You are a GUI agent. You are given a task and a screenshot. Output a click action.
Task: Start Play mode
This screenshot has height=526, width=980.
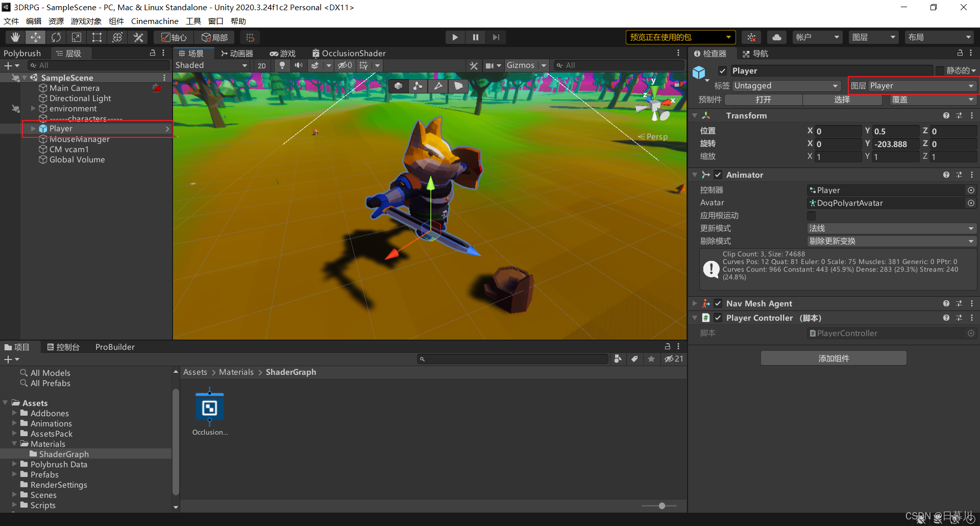pos(455,37)
